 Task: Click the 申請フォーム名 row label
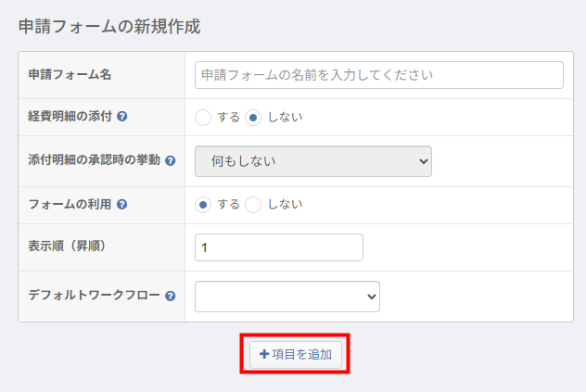[x=70, y=74]
